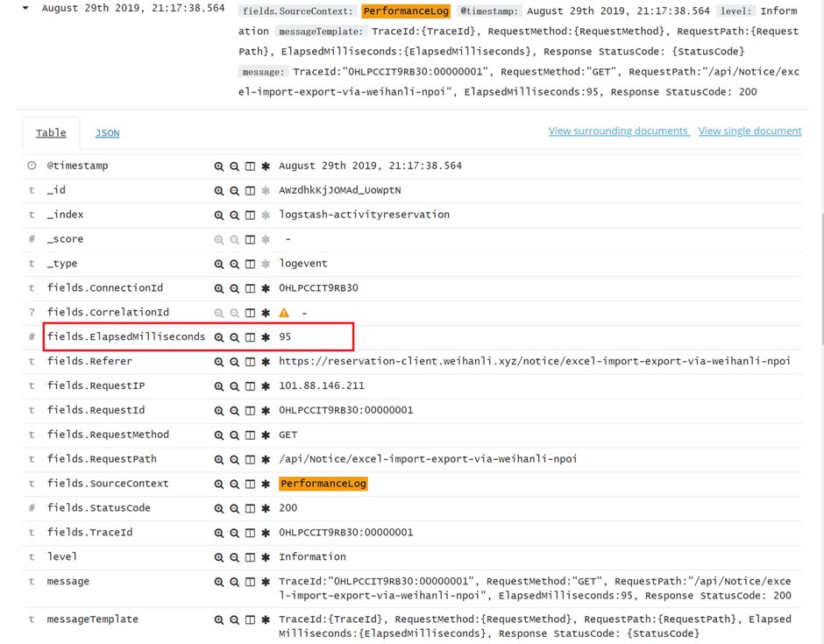The width and height of the screenshot is (824, 644).
Task: Filter for message field value
Action: tap(218, 582)
